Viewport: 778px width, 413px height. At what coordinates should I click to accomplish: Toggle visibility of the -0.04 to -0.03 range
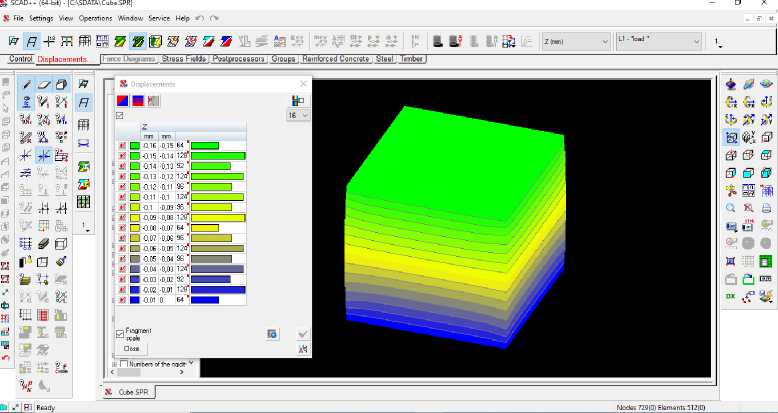tap(122, 269)
